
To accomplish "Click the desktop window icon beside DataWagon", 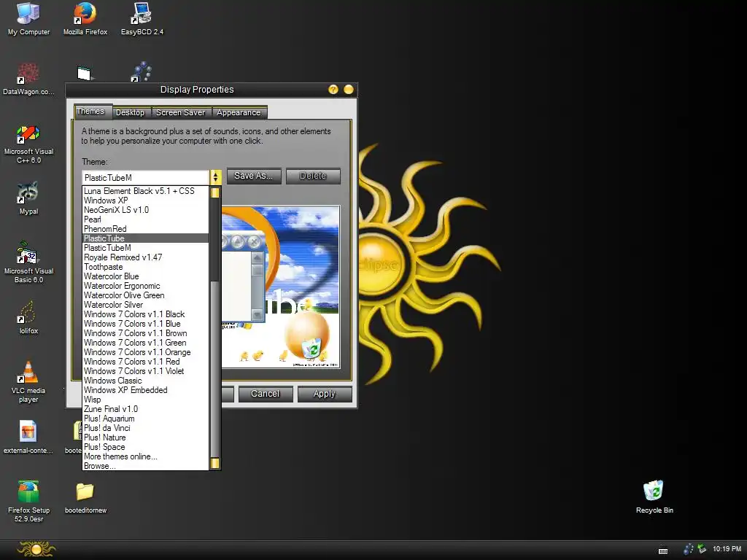I will 85,74.
